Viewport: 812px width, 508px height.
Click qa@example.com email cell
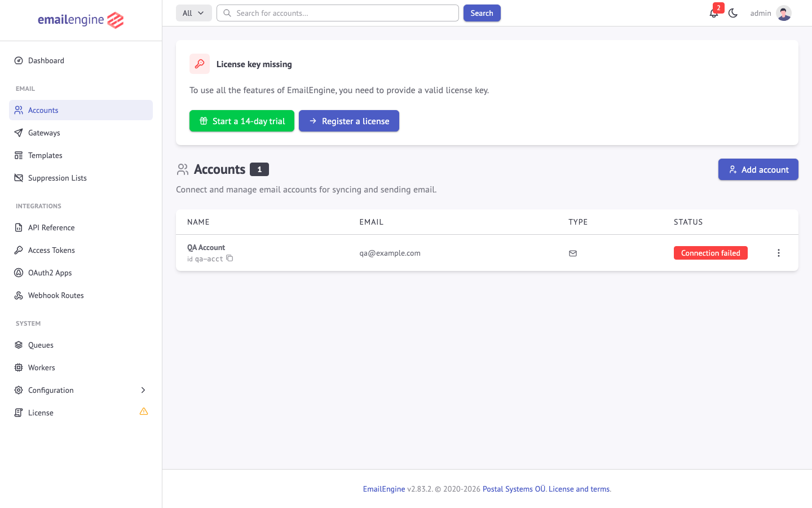click(390, 253)
